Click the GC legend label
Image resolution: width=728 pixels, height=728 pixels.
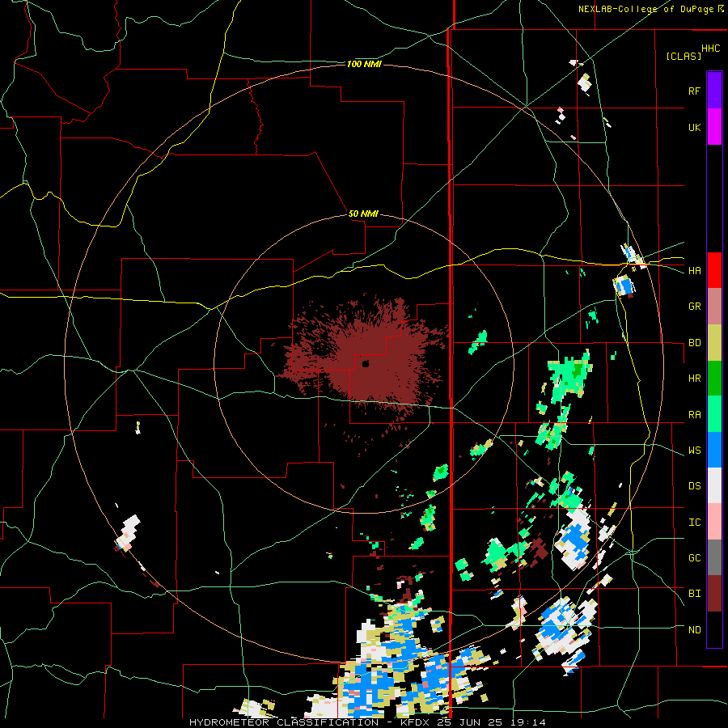pyautogui.click(x=694, y=558)
